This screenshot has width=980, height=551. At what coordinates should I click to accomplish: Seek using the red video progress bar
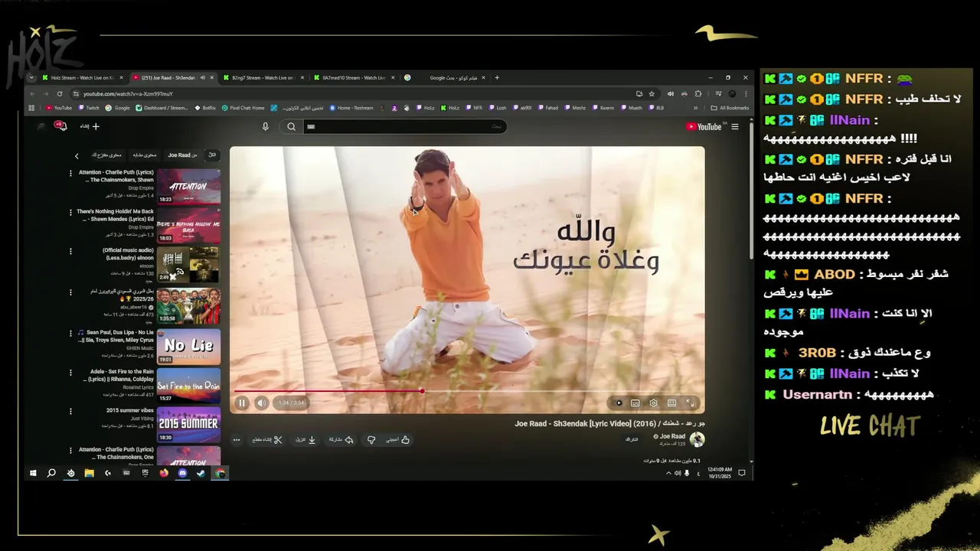467,391
